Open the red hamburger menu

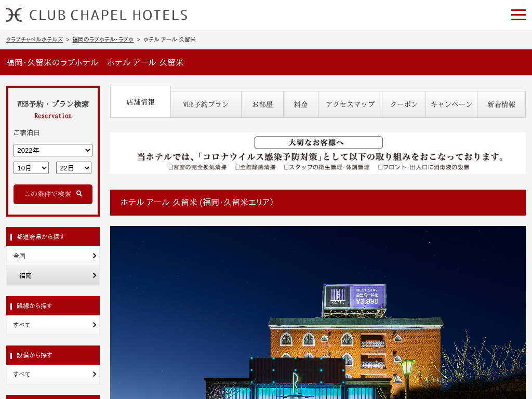point(518,15)
